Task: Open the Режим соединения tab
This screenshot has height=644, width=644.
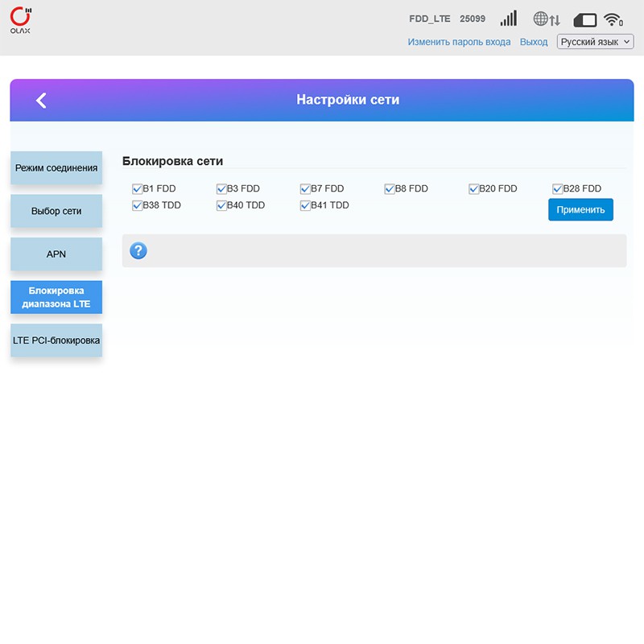Action: point(56,168)
